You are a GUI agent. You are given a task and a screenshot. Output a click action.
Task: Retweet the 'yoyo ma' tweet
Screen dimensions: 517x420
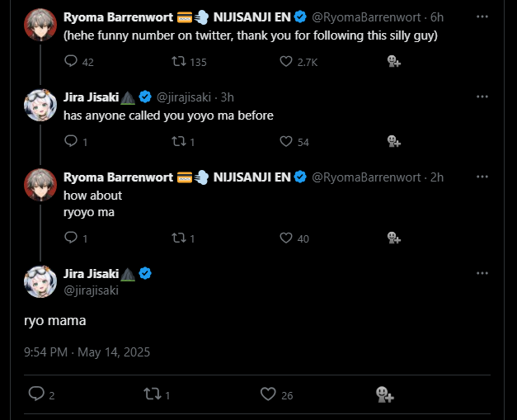[178, 142]
